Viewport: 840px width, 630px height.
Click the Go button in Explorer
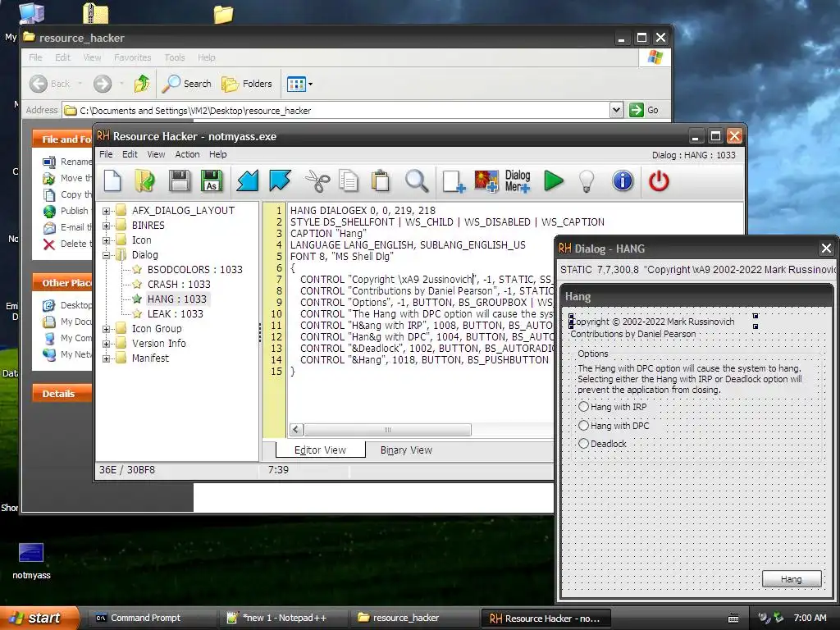pyautogui.click(x=644, y=110)
